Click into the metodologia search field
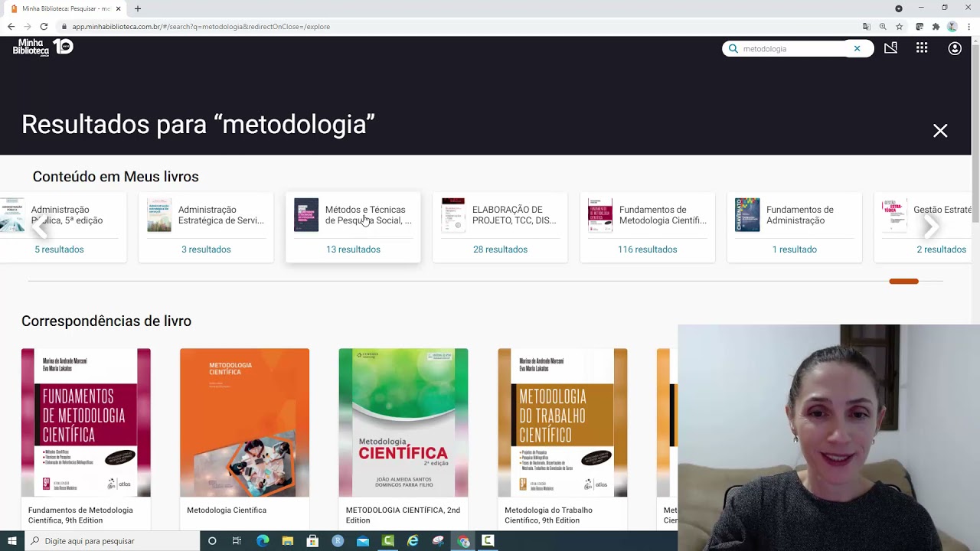The height and width of the screenshot is (551, 980). point(795,48)
